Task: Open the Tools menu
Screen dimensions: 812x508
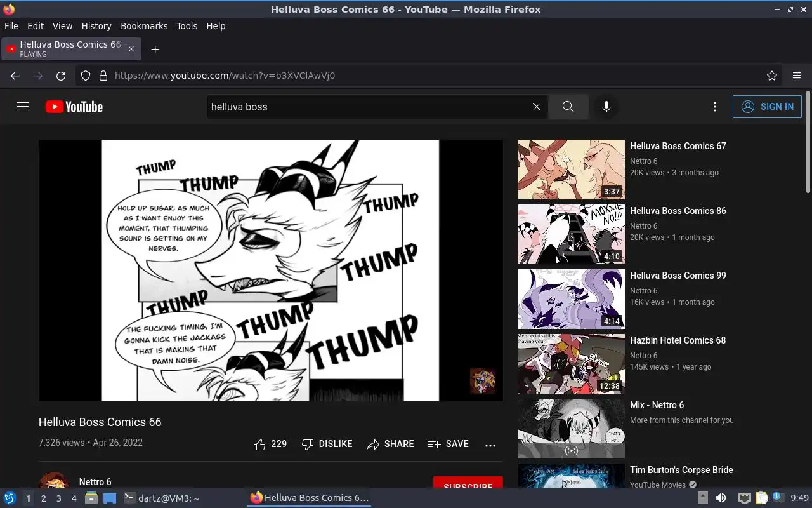Action: pyautogui.click(x=187, y=26)
